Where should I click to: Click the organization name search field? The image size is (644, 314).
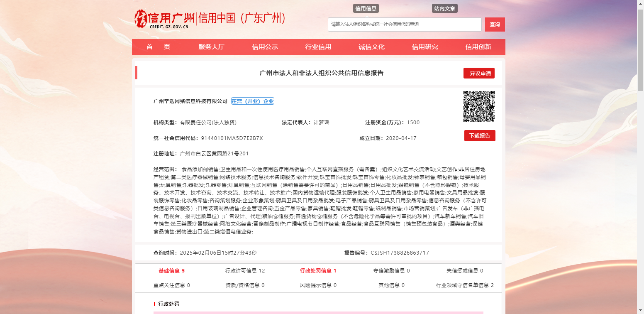(x=405, y=25)
